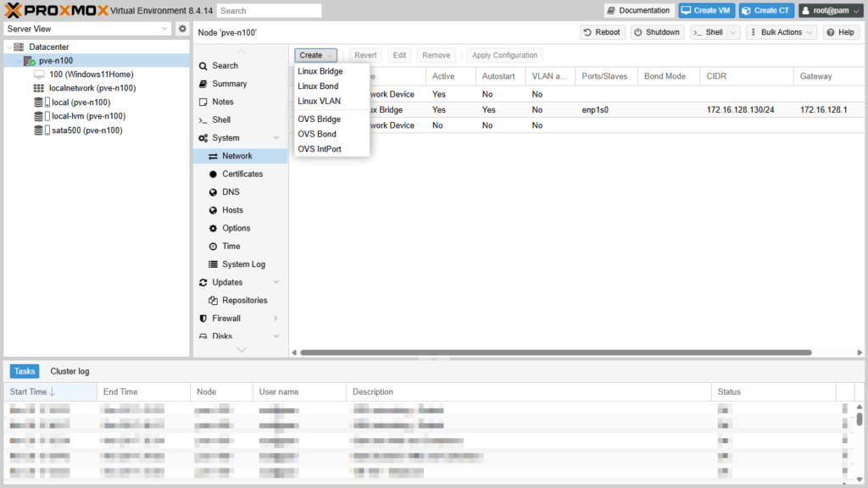The height and width of the screenshot is (488, 868).
Task: Choose Linux Bridge from Create menu
Action: point(320,72)
